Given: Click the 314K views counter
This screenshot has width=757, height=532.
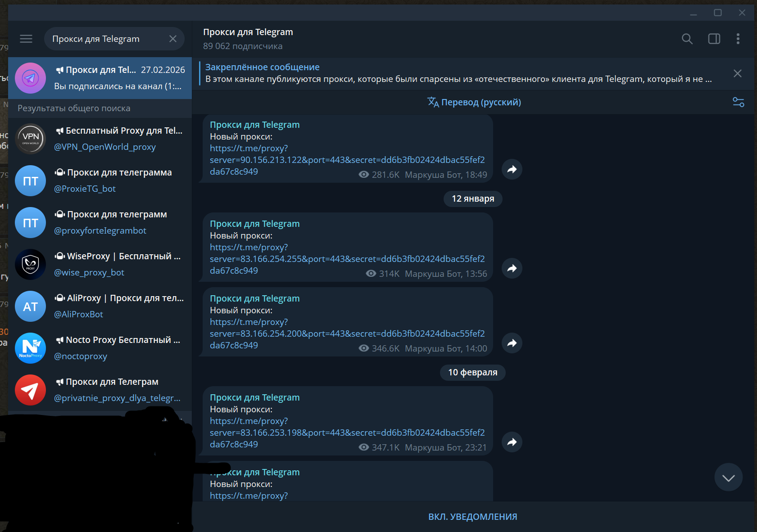Looking at the screenshot, I should 383,274.
